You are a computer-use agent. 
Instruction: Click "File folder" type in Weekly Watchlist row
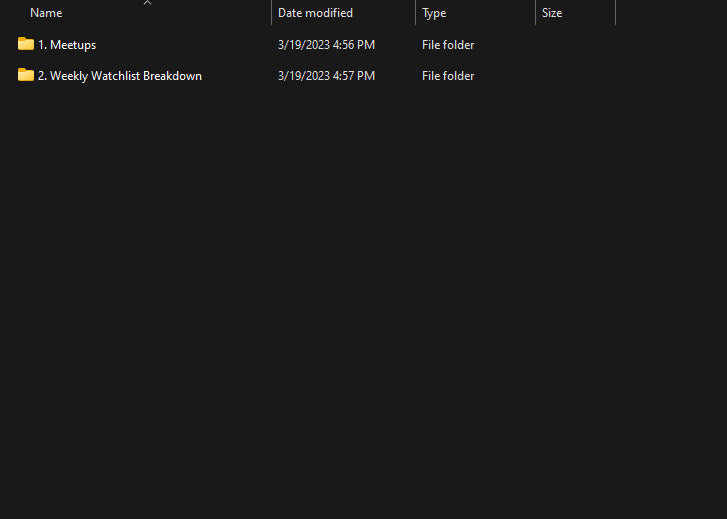(x=448, y=76)
